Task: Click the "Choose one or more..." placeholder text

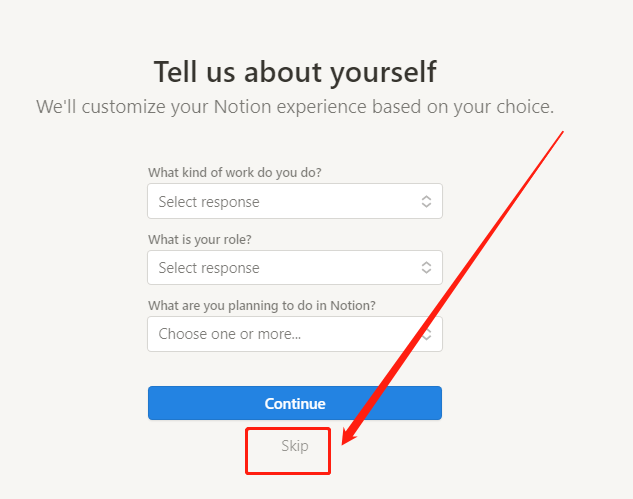Action: [230, 334]
